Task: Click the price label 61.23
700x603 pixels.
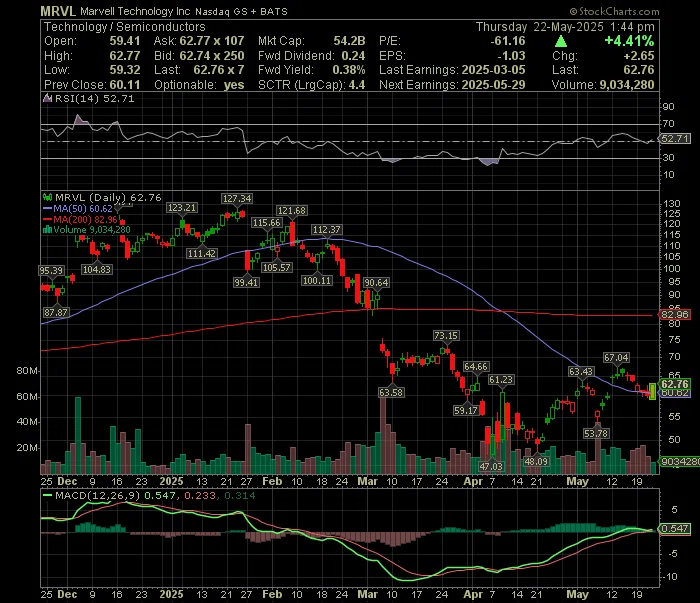Action: tap(501, 380)
